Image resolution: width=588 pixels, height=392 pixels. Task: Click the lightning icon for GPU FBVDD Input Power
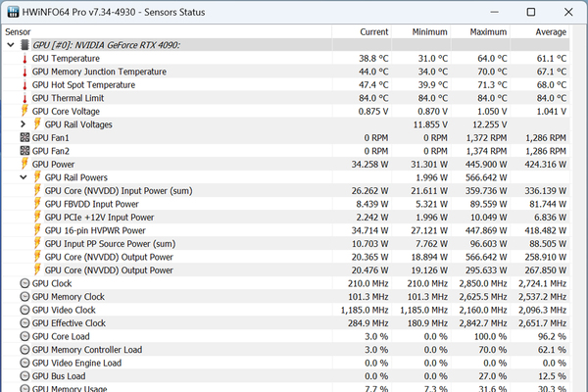point(37,204)
